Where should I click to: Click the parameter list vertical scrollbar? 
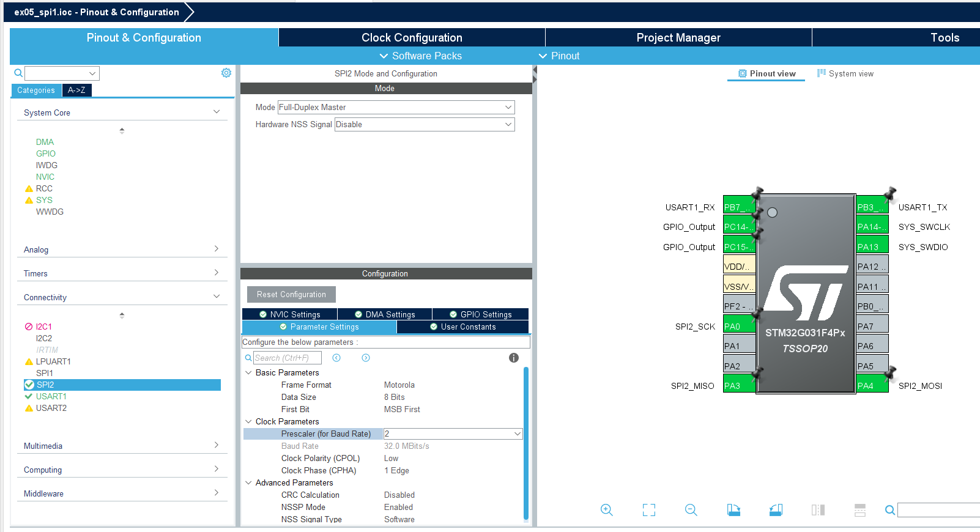[526, 443]
